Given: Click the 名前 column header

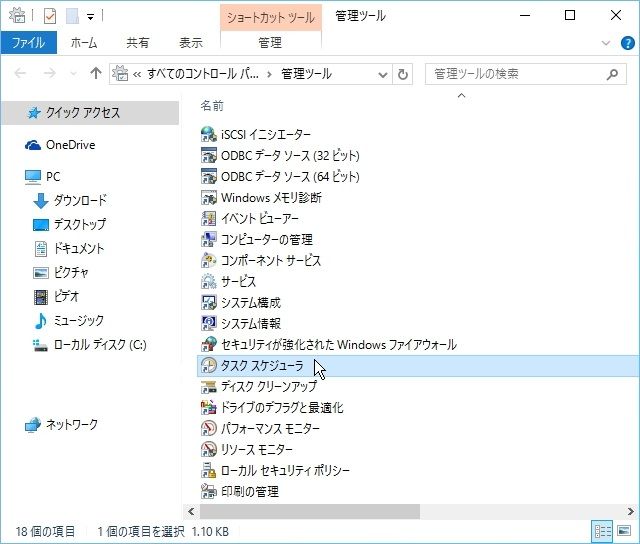Looking at the screenshot, I should (212, 106).
